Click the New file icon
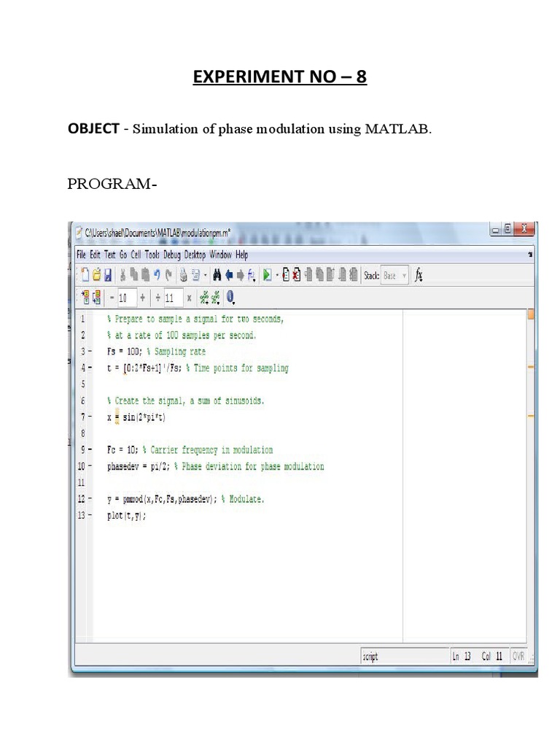Viewport: 560px width, 747px height. coord(85,275)
